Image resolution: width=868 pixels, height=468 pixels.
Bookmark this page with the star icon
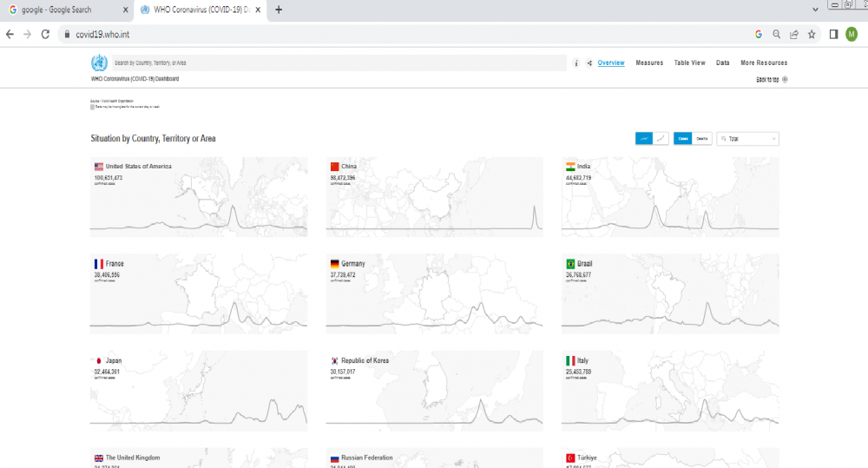coord(812,35)
